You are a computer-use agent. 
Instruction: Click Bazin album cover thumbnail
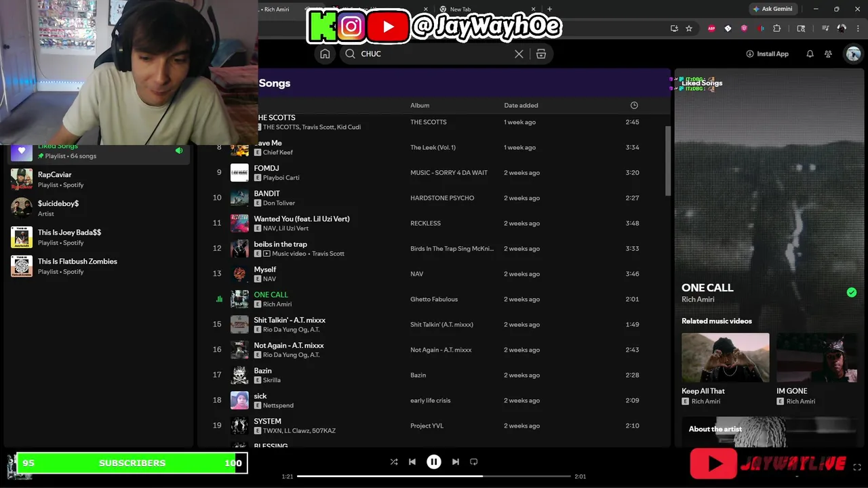(239, 375)
